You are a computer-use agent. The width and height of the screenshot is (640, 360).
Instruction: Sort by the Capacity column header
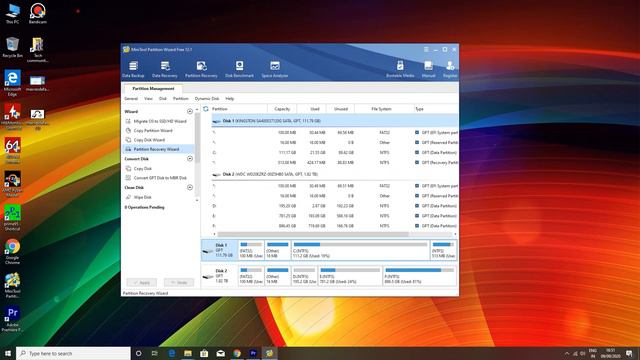point(282,109)
